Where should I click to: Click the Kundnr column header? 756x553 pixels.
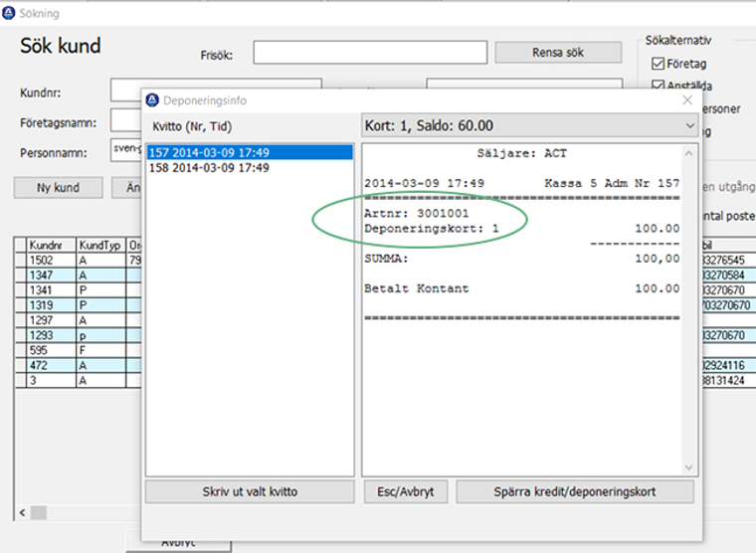click(51, 245)
